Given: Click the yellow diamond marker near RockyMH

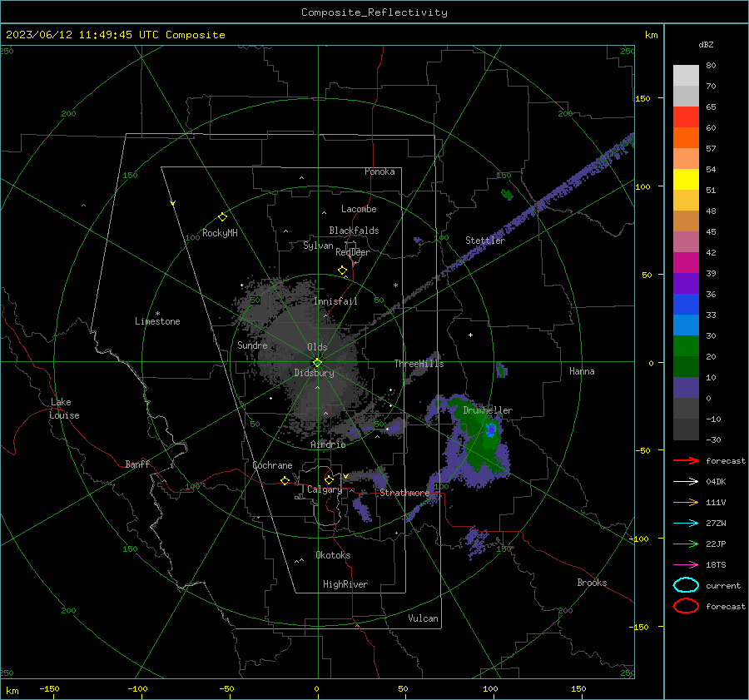Looking at the screenshot, I should coord(222,217).
